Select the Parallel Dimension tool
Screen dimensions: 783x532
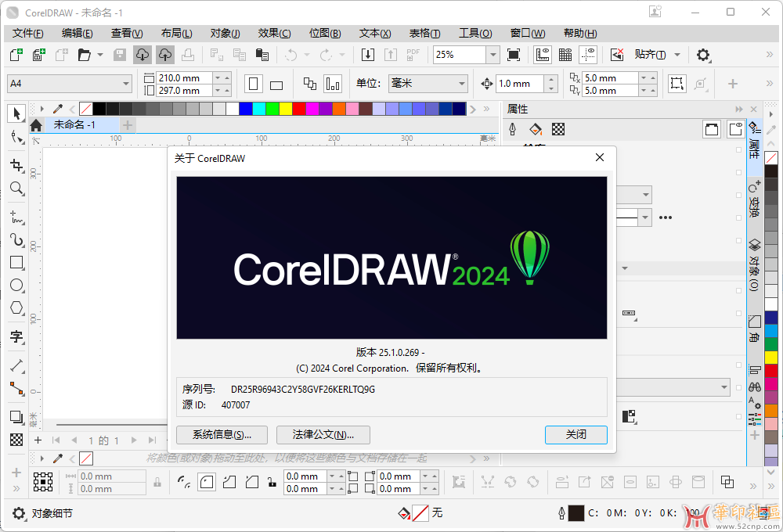coord(16,366)
